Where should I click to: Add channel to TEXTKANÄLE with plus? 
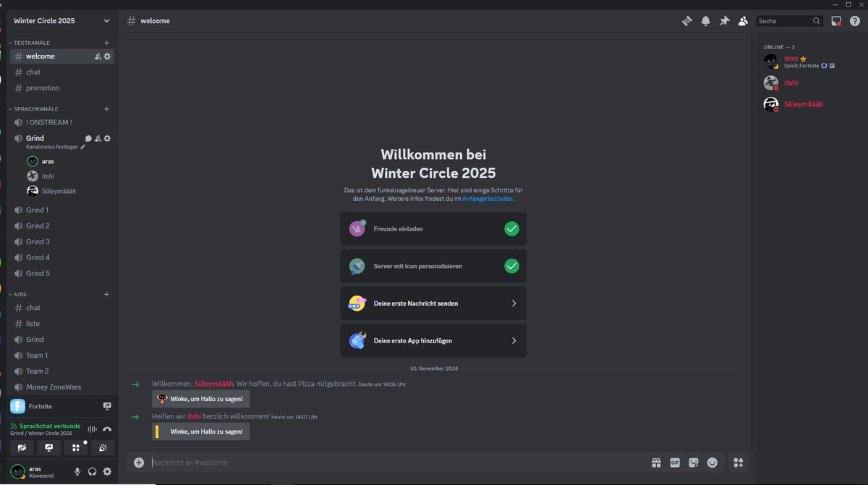(x=106, y=43)
